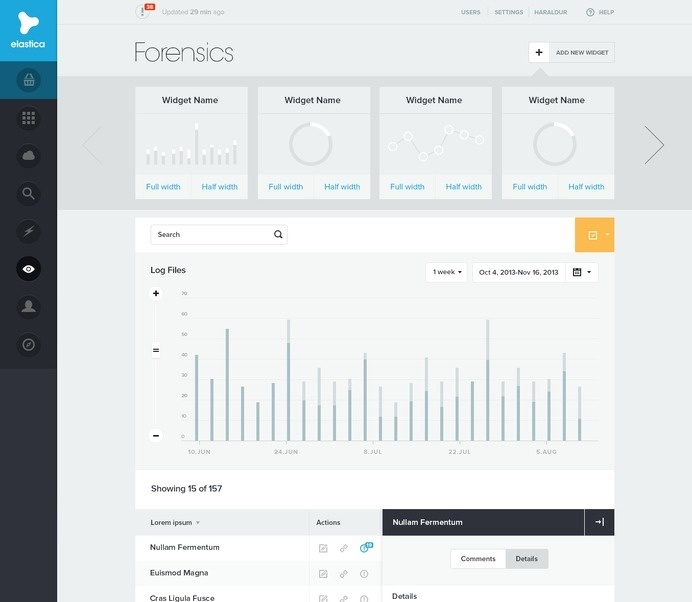
Task: Switch to the Comments tab
Action: (478, 559)
